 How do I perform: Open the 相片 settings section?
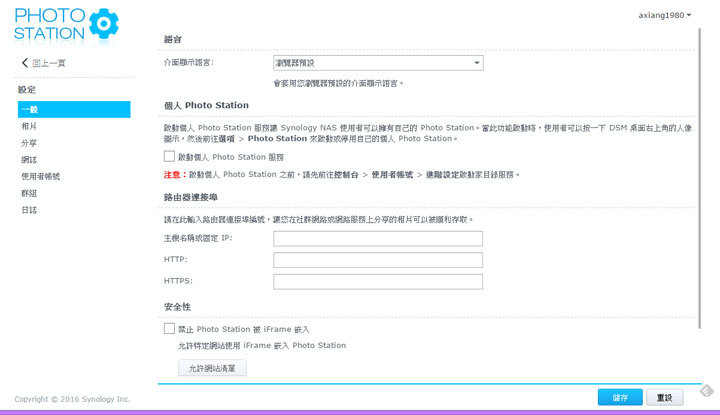tap(28, 126)
